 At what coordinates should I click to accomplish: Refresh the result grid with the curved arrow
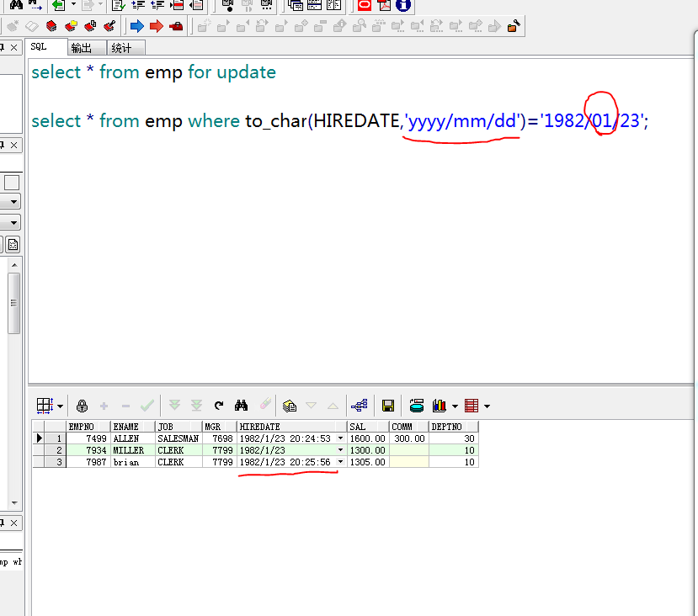point(219,405)
